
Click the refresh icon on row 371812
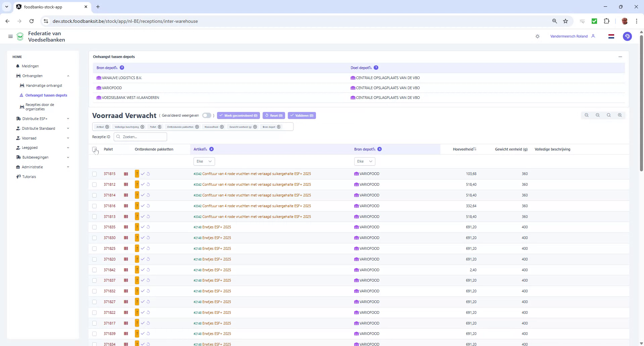[148, 184]
